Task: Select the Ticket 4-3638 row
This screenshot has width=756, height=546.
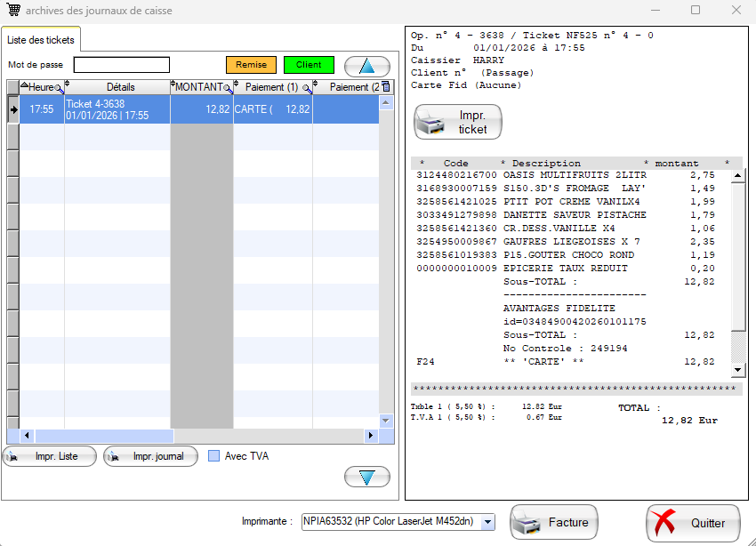Action: point(116,108)
